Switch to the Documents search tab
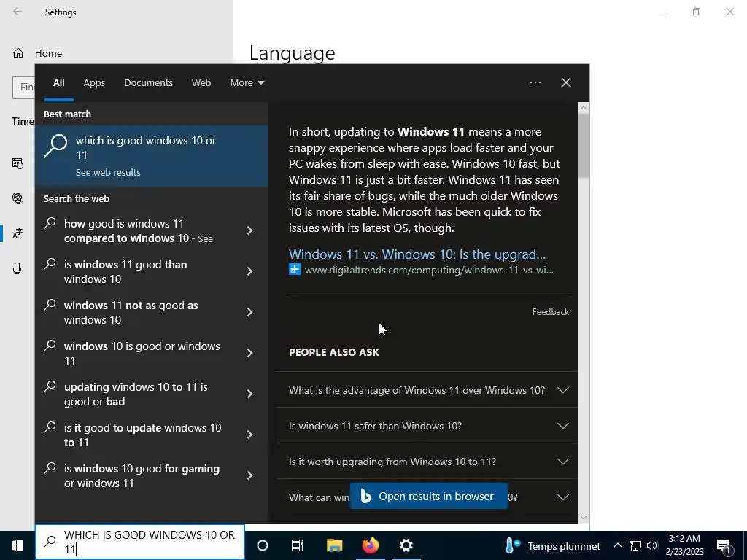 [x=149, y=83]
